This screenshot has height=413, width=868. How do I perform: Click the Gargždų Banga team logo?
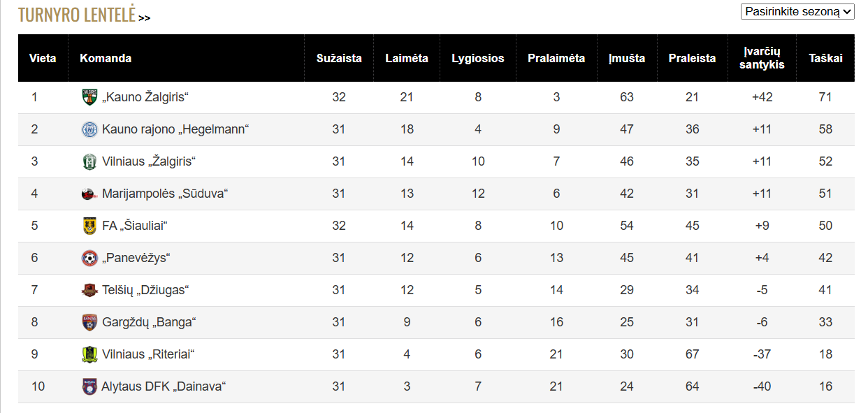(89, 322)
